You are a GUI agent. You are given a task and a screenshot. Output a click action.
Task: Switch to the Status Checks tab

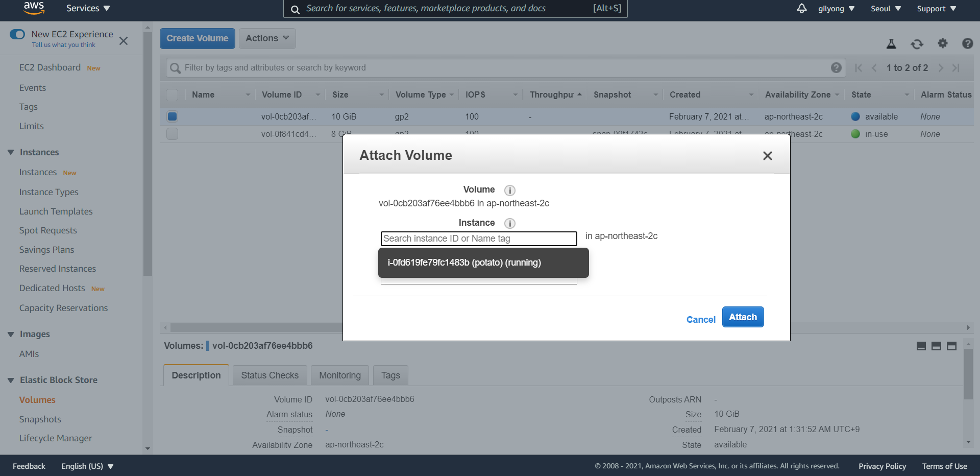point(269,375)
